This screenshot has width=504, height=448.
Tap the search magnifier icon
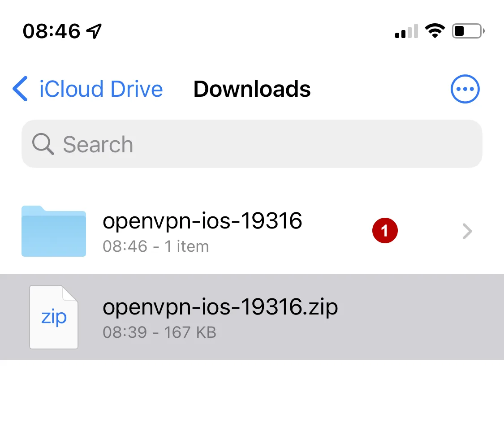pyautogui.click(x=42, y=144)
